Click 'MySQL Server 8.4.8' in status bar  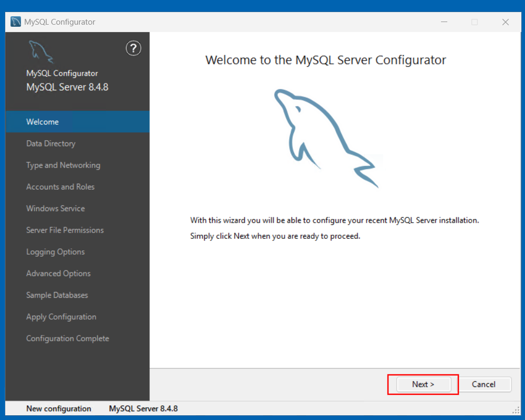(143, 408)
